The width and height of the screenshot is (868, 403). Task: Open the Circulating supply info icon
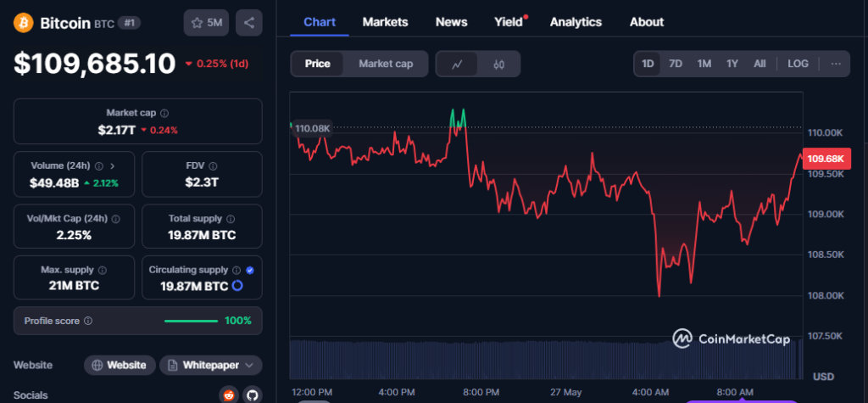[x=236, y=270]
